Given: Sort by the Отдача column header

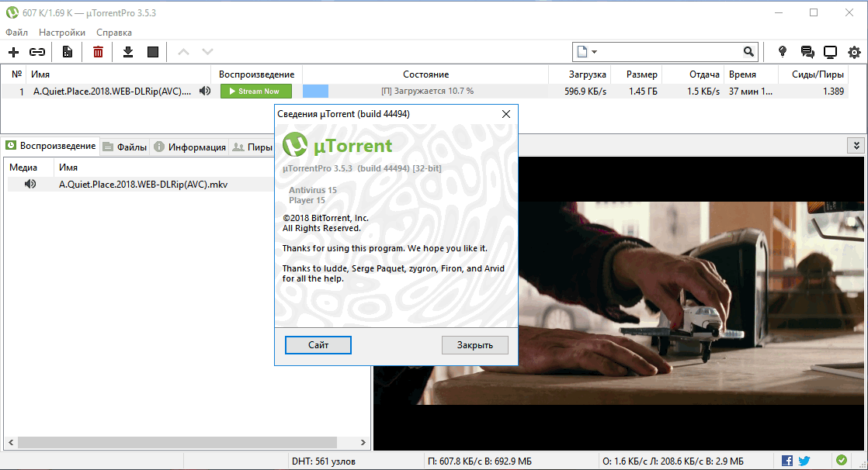Looking at the screenshot, I should point(693,74).
